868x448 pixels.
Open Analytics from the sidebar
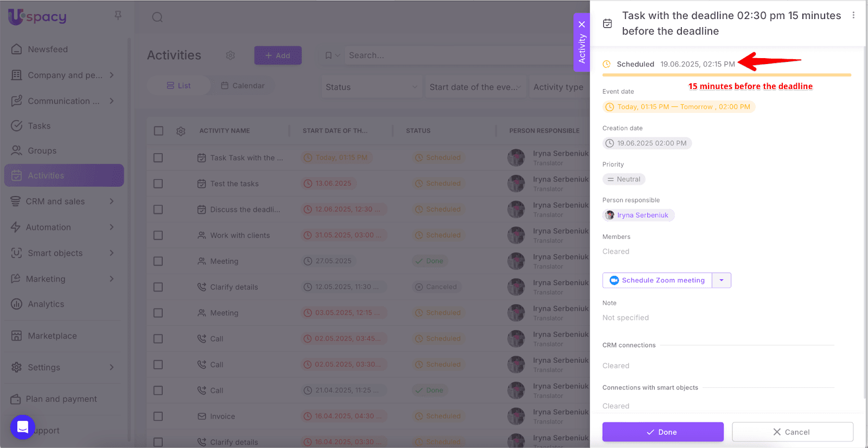[46, 304]
